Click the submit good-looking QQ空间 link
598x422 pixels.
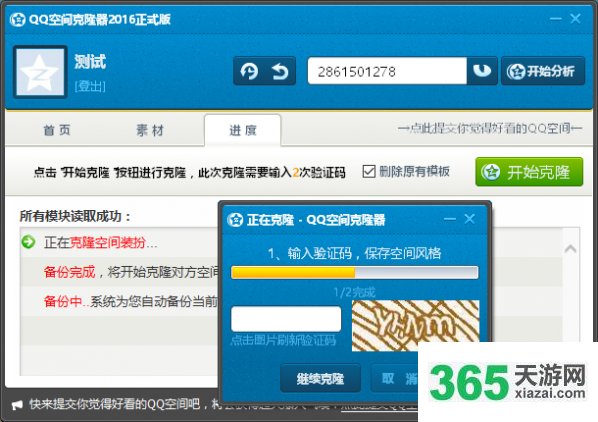(x=490, y=128)
